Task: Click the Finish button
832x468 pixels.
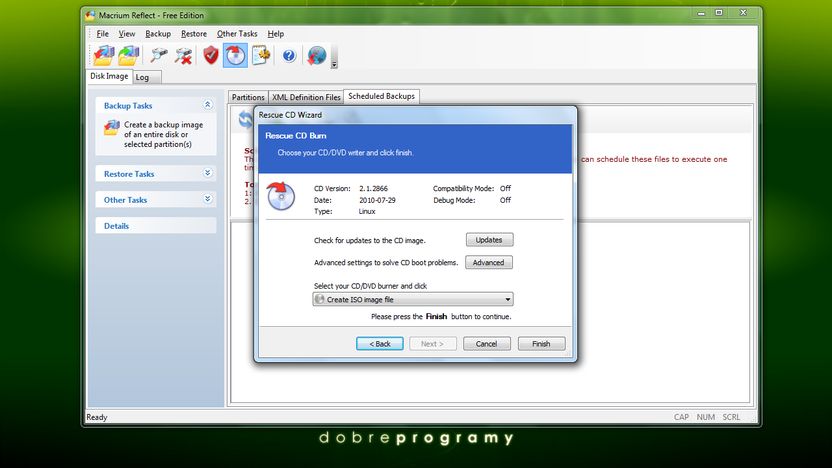Action: (x=541, y=344)
